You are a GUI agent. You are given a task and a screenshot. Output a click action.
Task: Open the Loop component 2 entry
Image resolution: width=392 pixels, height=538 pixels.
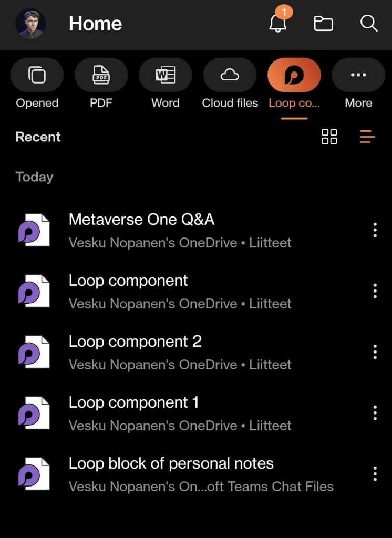(x=135, y=342)
